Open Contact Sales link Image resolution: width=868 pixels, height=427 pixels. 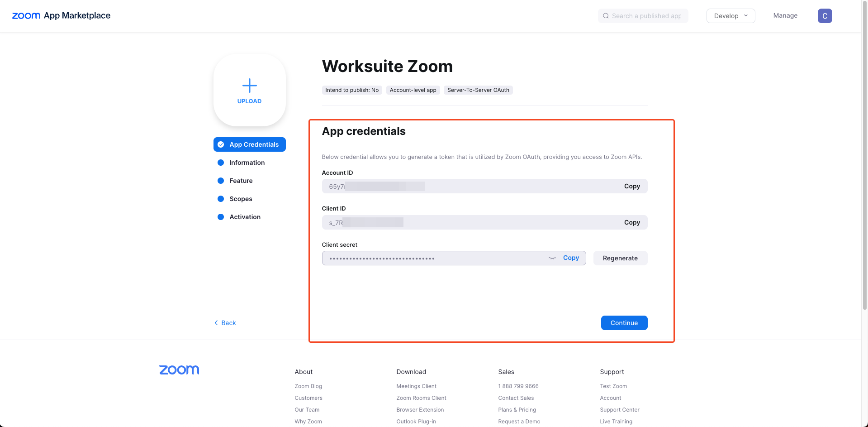516,398
